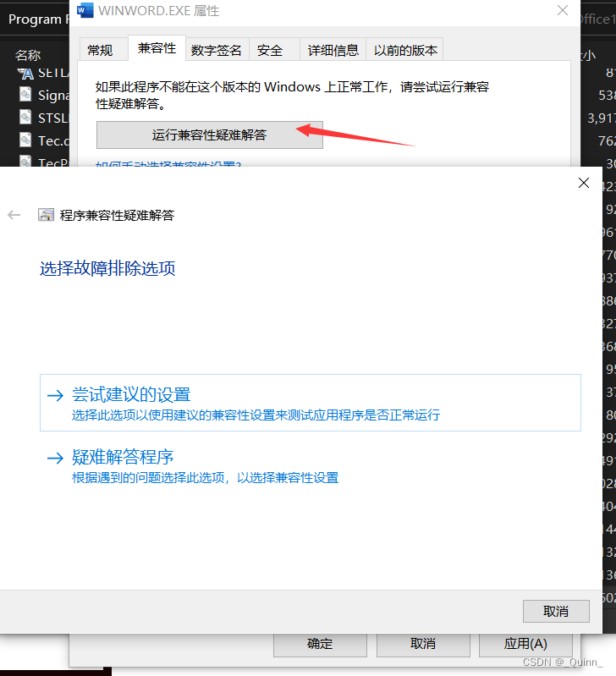Image resolution: width=616 pixels, height=676 pixels.
Task: Click the 程序兼容性疑难解答 title icon
Action: 47,215
